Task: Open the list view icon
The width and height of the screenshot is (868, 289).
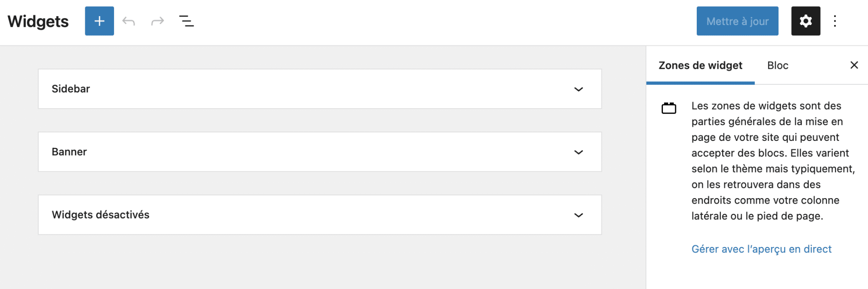Action: click(x=186, y=20)
